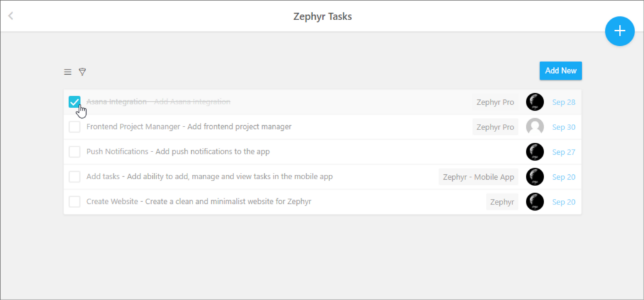Image resolution: width=644 pixels, height=300 pixels.
Task: Click the Zephyr - Mobile App tag
Action: click(479, 177)
